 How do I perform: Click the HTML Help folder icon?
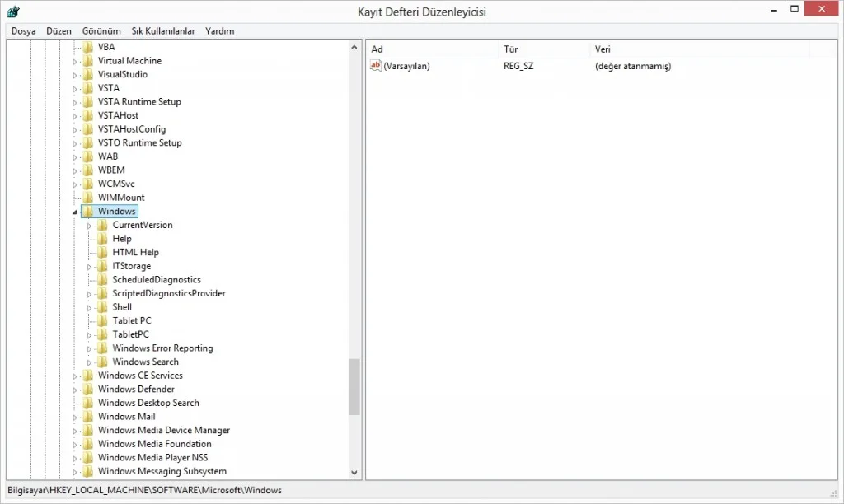pyautogui.click(x=102, y=252)
